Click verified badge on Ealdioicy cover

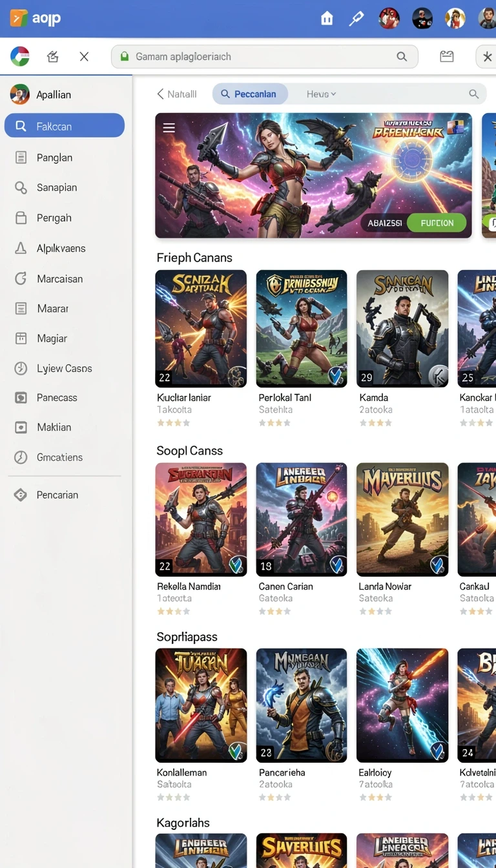click(x=438, y=751)
